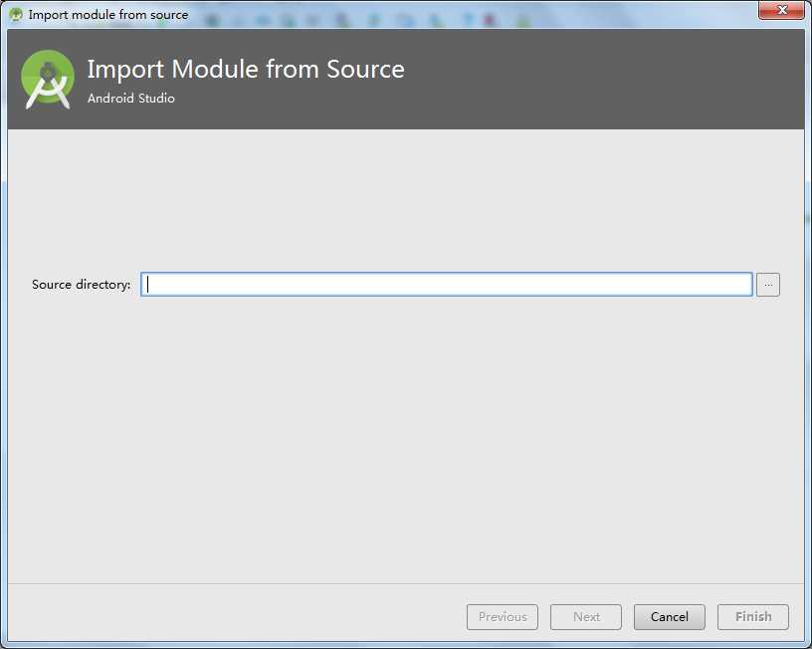Click the 'Source directory:' label
The width and height of the screenshot is (812, 649).
point(82,285)
